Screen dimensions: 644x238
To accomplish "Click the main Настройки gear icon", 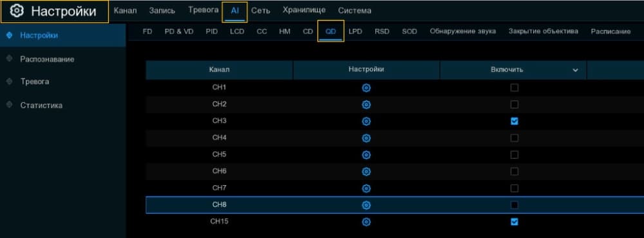I will coord(17,11).
